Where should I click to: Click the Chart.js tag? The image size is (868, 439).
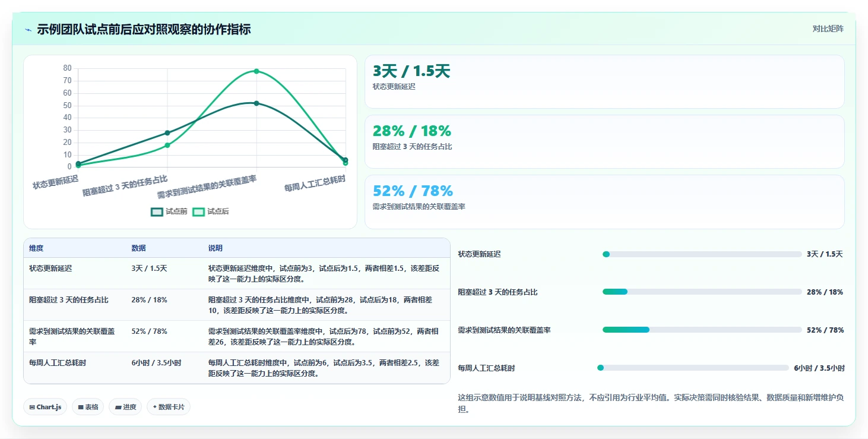(x=45, y=407)
